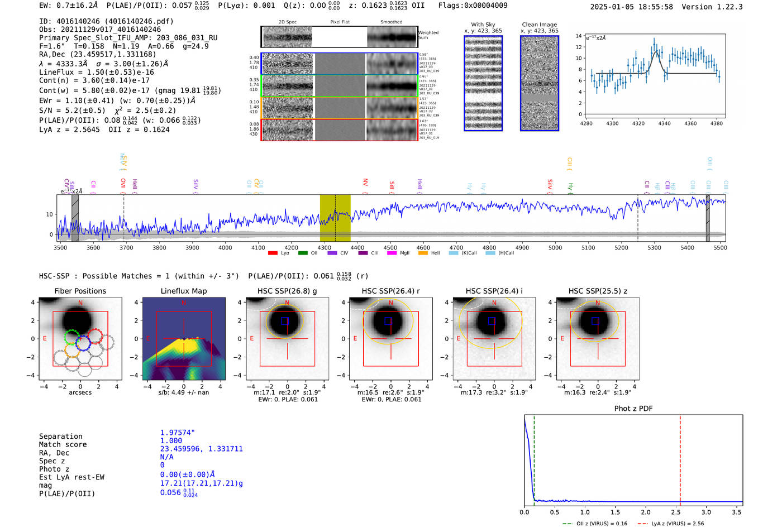Pick the CIII legend color swatch

click(363, 253)
